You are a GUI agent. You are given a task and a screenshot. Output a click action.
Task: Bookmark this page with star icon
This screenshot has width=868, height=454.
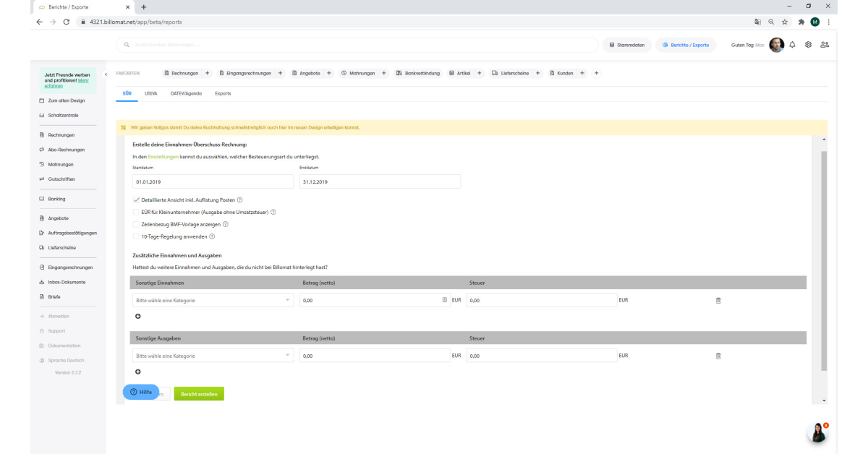(785, 22)
